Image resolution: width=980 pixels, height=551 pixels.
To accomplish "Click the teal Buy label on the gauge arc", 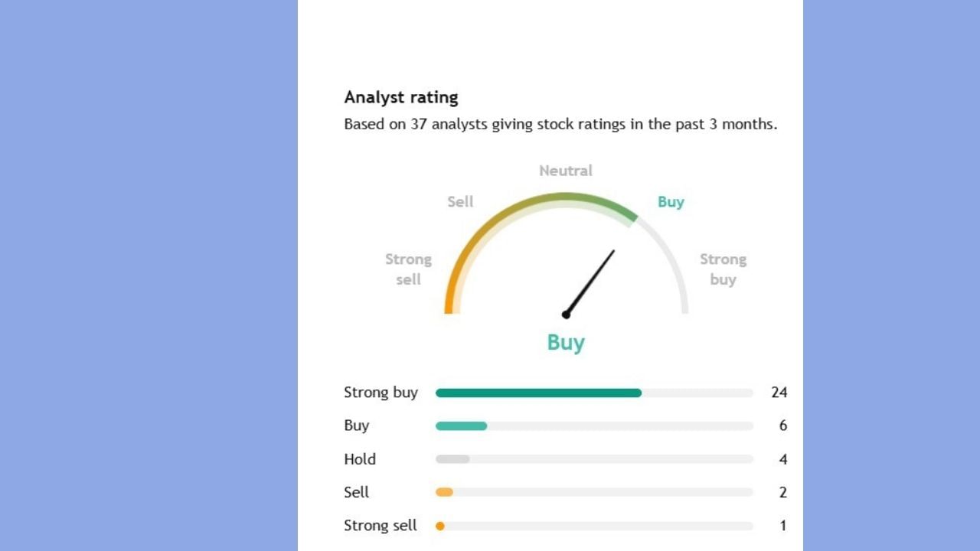I will pyautogui.click(x=671, y=202).
